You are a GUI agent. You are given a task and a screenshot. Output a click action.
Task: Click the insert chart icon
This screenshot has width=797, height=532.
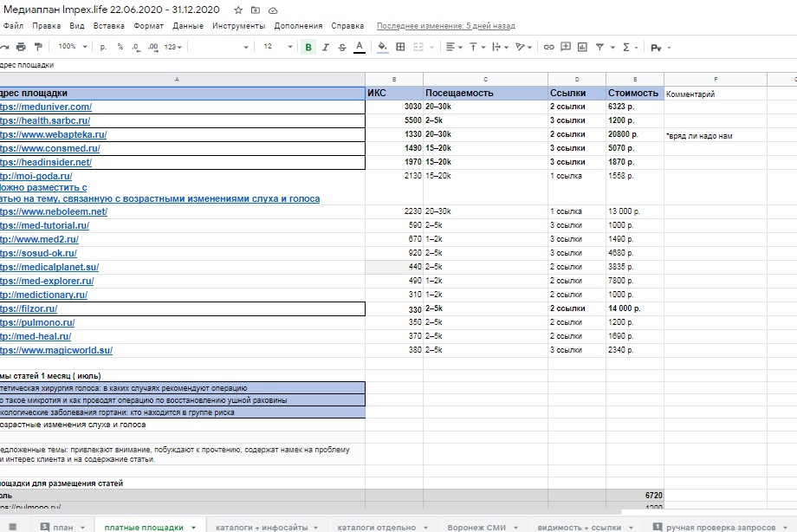(x=583, y=47)
